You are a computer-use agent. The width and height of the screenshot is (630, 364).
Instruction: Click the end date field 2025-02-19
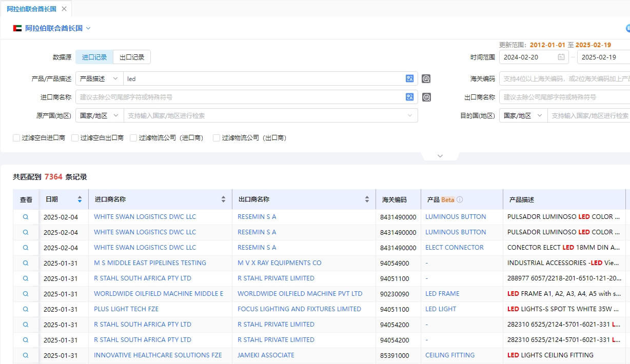click(603, 57)
